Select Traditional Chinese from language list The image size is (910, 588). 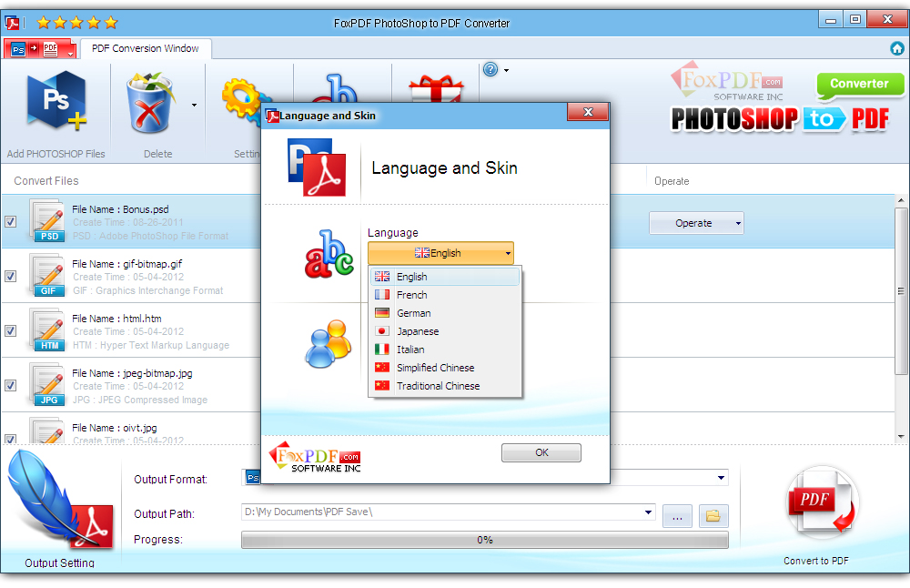tap(445, 386)
